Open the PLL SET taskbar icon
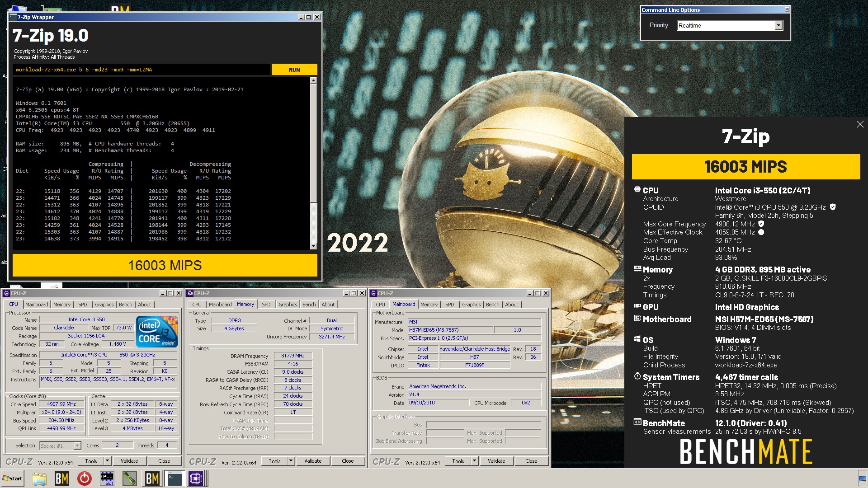 click(107, 479)
